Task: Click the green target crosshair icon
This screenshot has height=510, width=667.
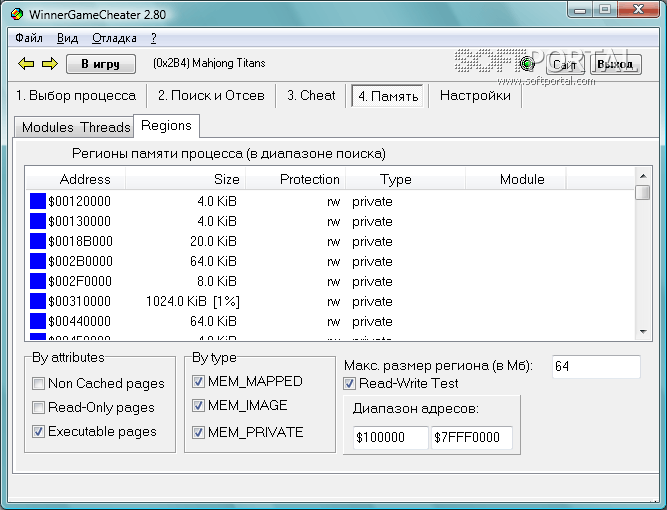Action: pyautogui.click(x=527, y=64)
